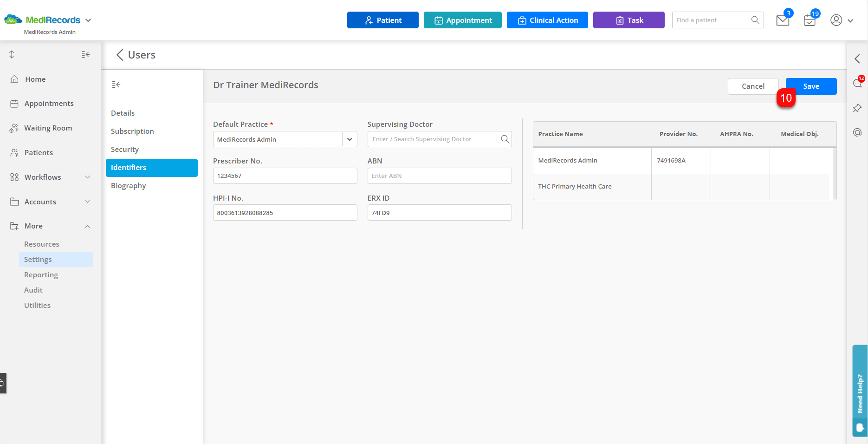This screenshot has width=868, height=444.
Task: Click the Home house icon
Action: click(14, 79)
